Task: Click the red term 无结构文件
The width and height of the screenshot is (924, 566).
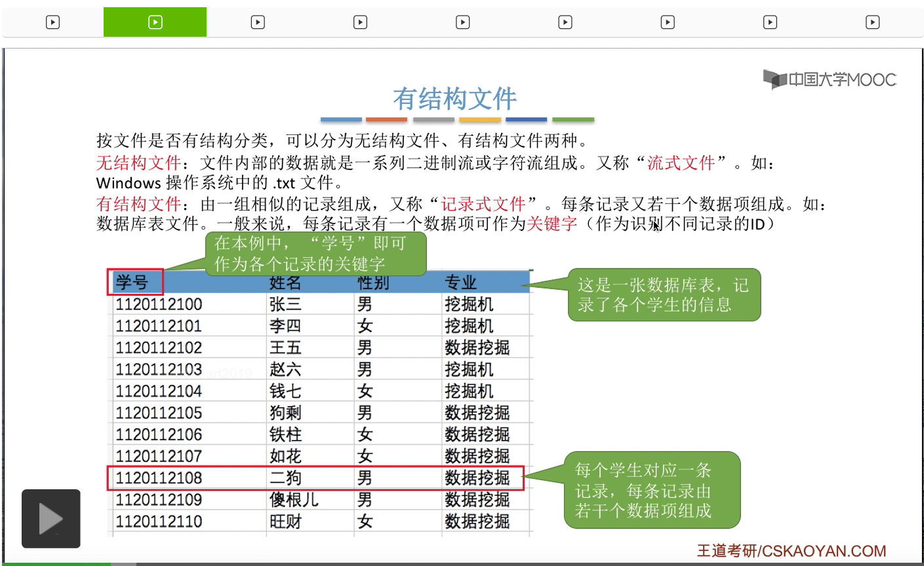Action: tap(138, 163)
